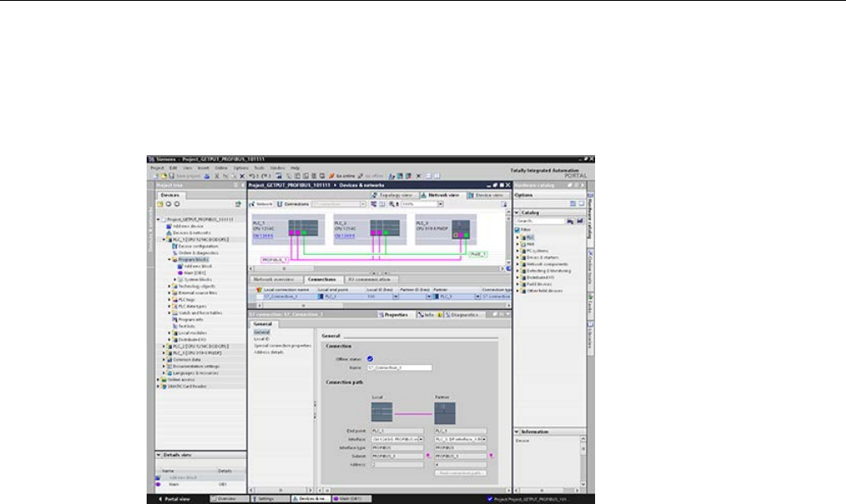Expand the PLC_3 [CPU 319-3 PN/DP] node
846x504 pixels.
pos(164,353)
